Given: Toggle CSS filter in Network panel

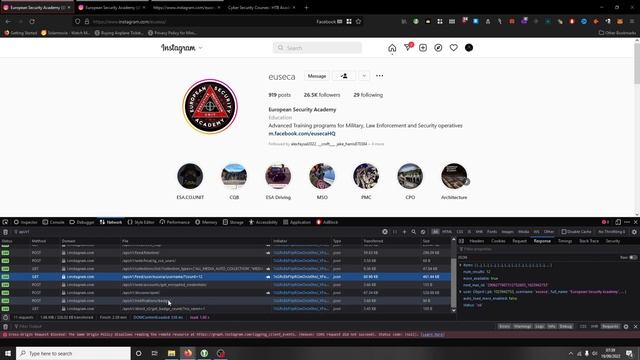Looking at the screenshot, I should pos(460,232).
